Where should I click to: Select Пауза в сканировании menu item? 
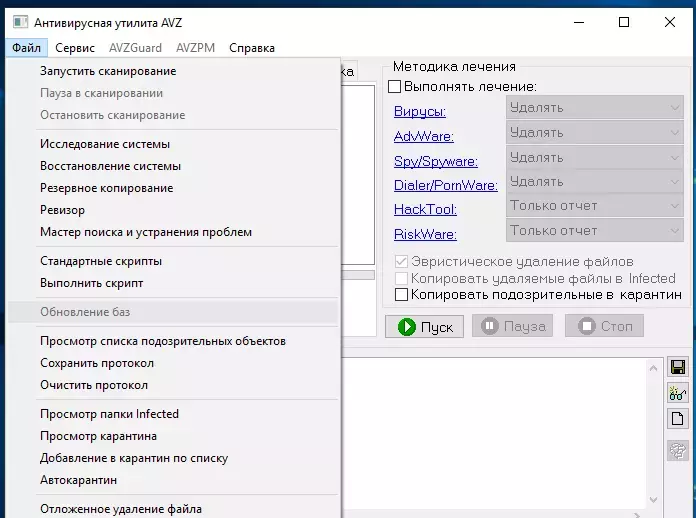click(173, 93)
